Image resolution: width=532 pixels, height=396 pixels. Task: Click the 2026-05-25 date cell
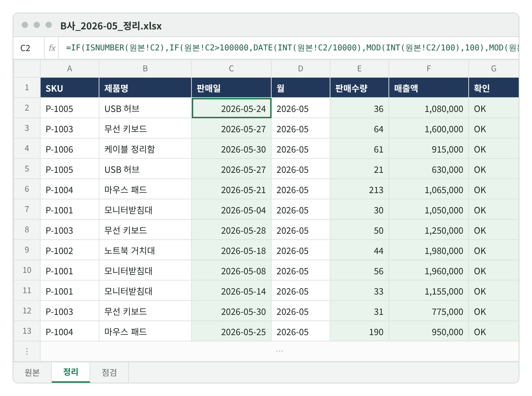[x=231, y=331]
